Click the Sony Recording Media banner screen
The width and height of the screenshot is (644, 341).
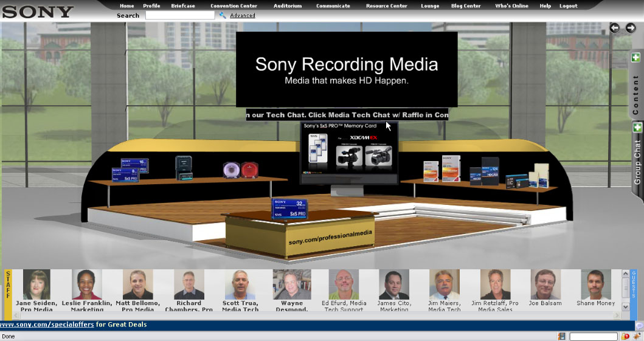pyautogui.click(x=347, y=69)
